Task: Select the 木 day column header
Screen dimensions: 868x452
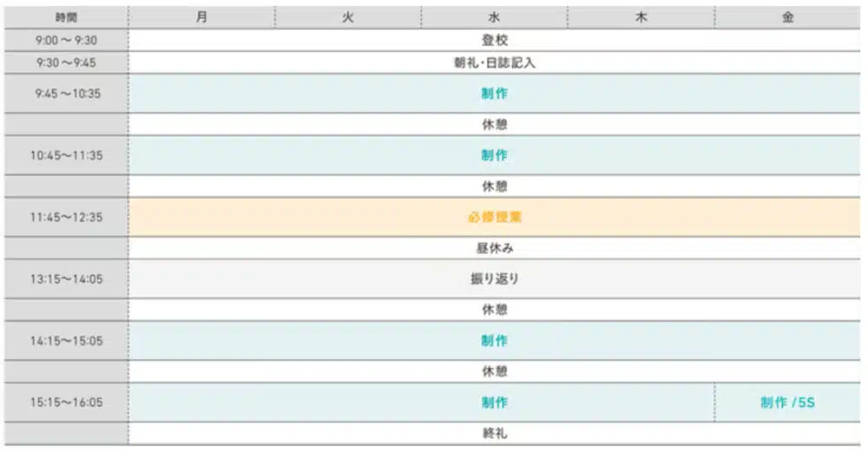Action: click(x=641, y=17)
